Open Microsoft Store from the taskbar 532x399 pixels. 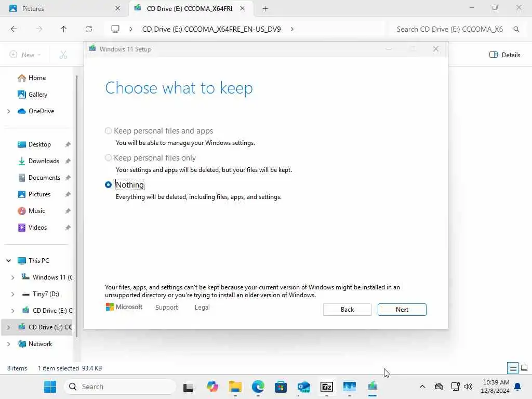click(x=281, y=387)
